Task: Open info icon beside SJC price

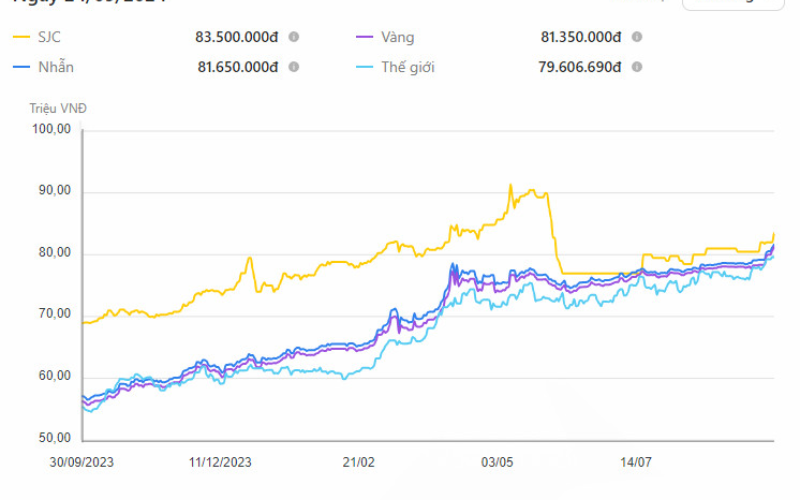Action: coord(293,37)
